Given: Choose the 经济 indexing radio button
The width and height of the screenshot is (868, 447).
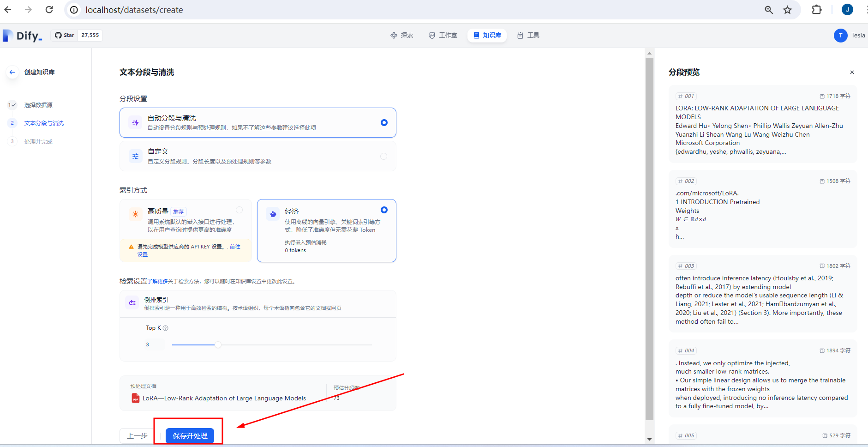Looking at the screenshot, I should point(384,210).
